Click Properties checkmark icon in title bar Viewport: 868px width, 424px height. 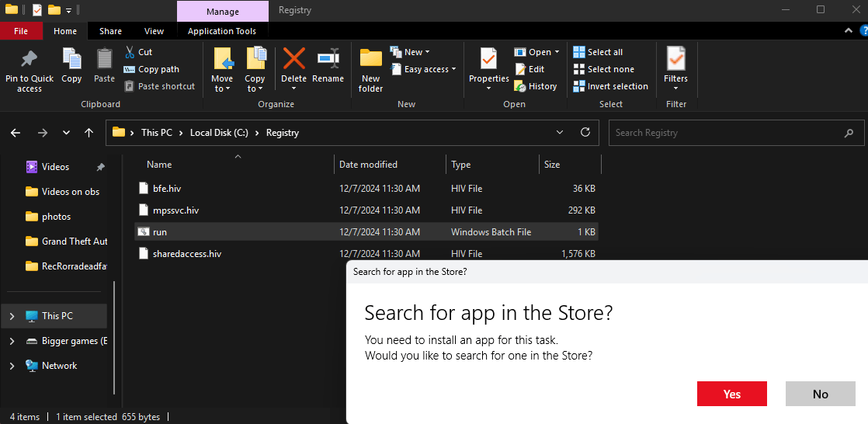point(37,9)
